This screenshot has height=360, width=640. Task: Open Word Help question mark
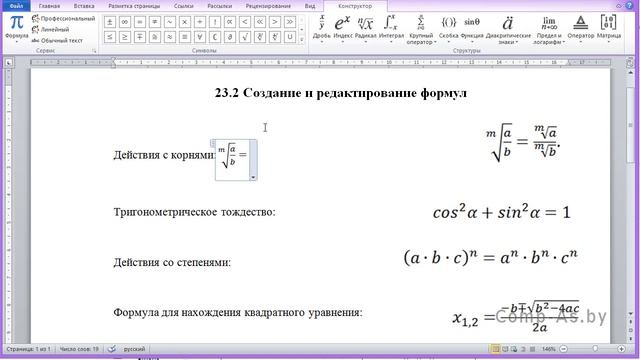tap(630, 6)
